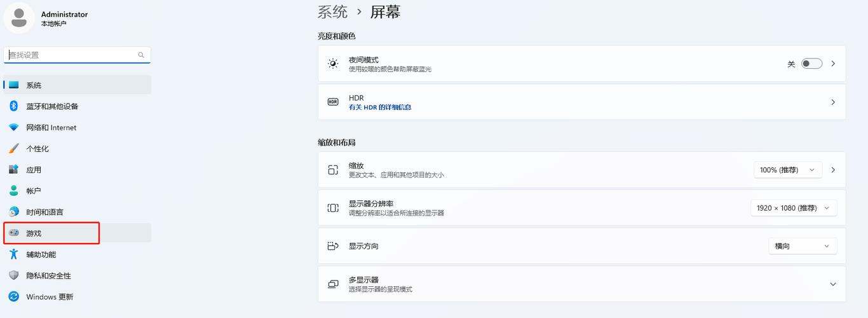Click the paintbrush icon beside 个性化
The height and width of the screenshot is (318, 868).
14,148
